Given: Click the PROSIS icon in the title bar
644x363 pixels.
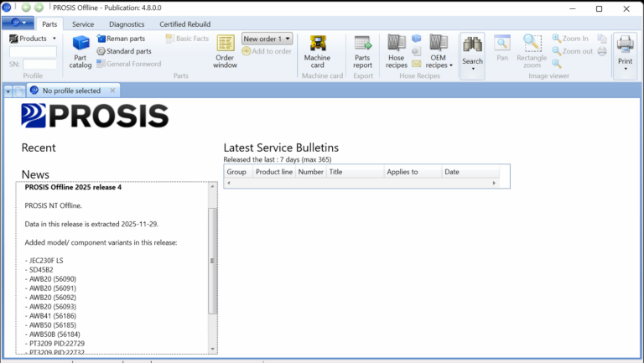Looking at the screenshot, I should [x=7, y=8].
